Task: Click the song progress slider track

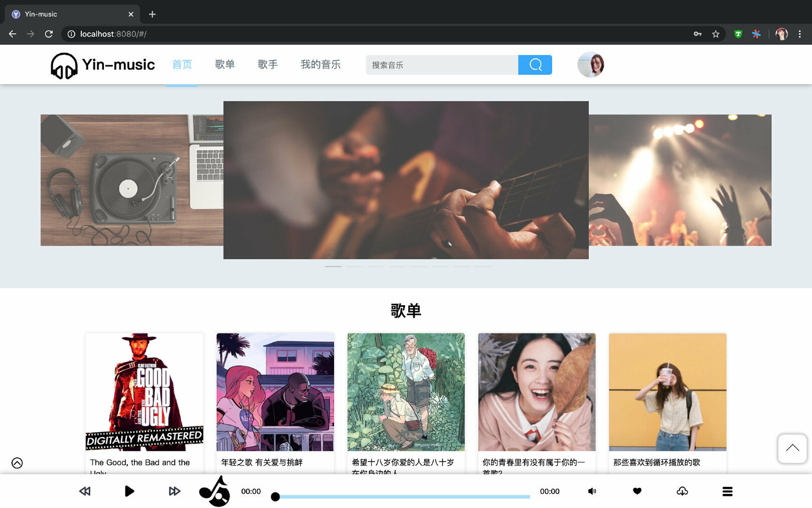Action: pyautogui.click(x=402, y=496)
